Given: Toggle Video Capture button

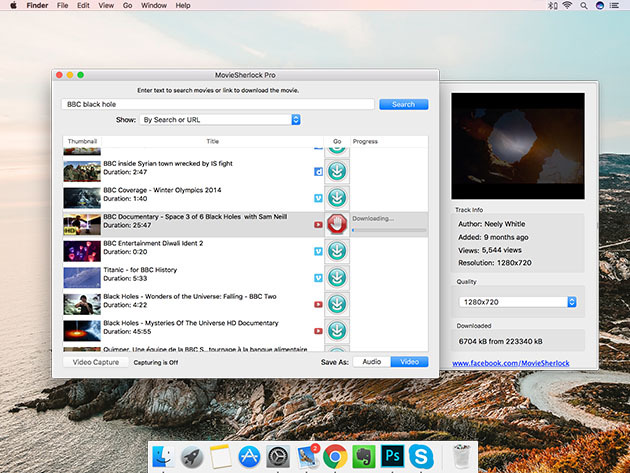Looking at the screenshot, I should pos(96,362).
